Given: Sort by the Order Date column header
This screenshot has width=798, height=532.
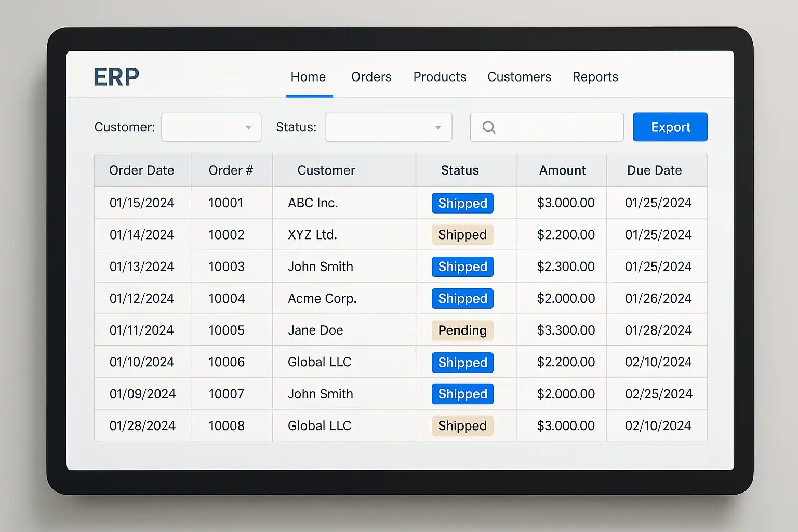Looking at the screenshot, I should 141,170.
